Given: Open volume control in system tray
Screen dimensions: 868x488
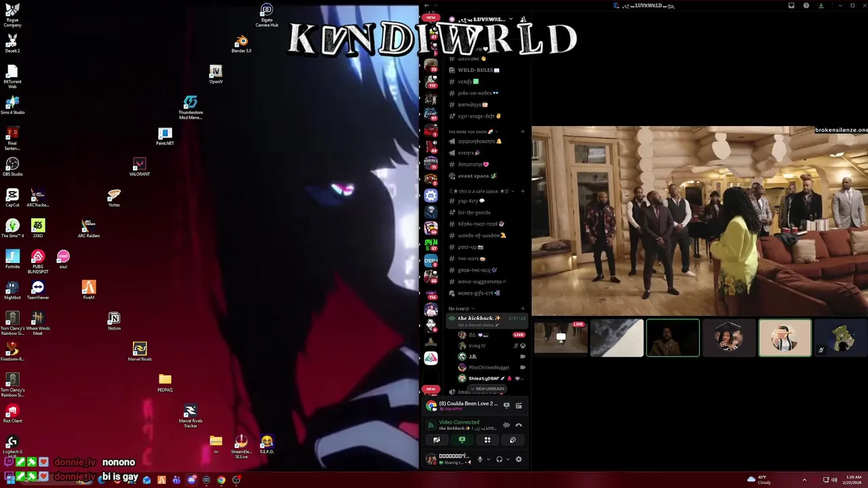Looking at the screenshot, I should pos(834,480).
